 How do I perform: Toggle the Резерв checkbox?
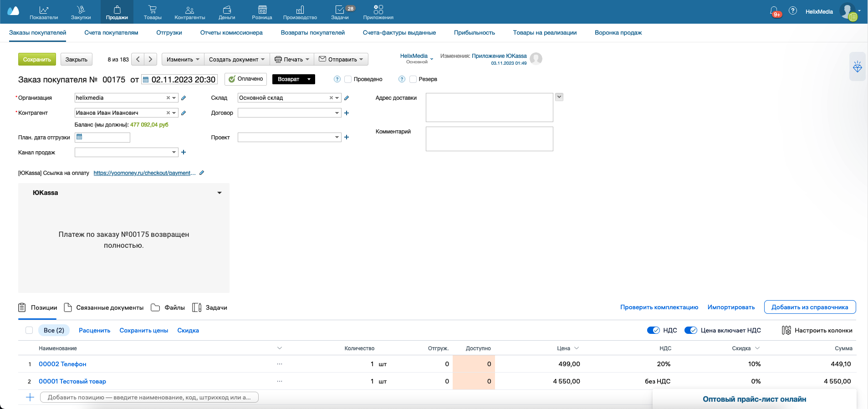[413, 79]
